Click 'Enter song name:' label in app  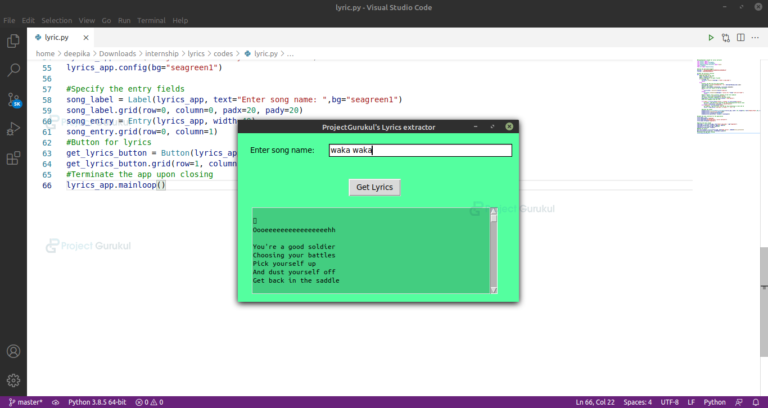(282, 150)
